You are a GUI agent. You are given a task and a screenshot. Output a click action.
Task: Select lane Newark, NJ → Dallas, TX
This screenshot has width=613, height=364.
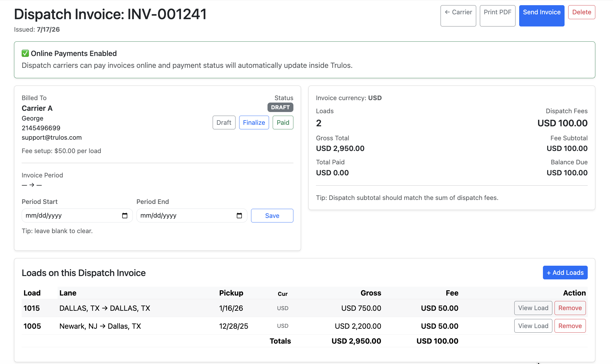[100, 326]
